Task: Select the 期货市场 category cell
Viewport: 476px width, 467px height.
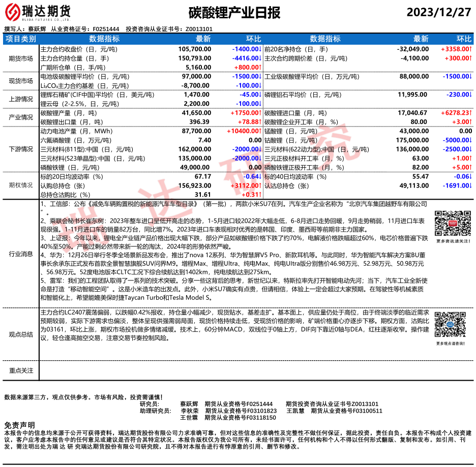Action: click(x=21, y=58)
